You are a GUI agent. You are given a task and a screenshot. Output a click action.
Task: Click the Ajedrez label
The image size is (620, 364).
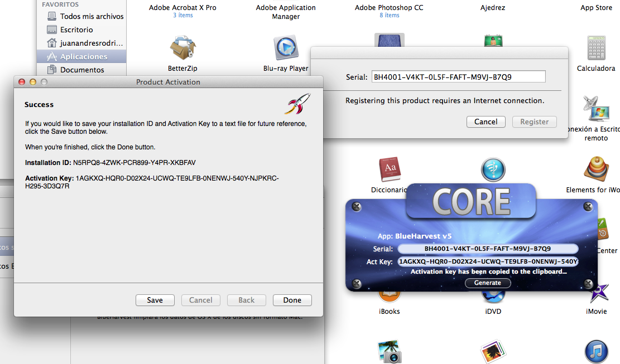[x=493, y=7]
